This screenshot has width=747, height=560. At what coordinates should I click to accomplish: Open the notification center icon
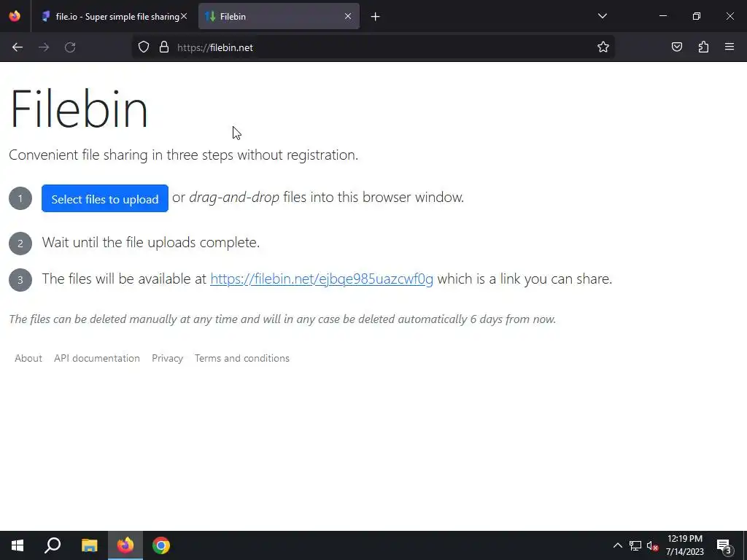coord(724,545)
